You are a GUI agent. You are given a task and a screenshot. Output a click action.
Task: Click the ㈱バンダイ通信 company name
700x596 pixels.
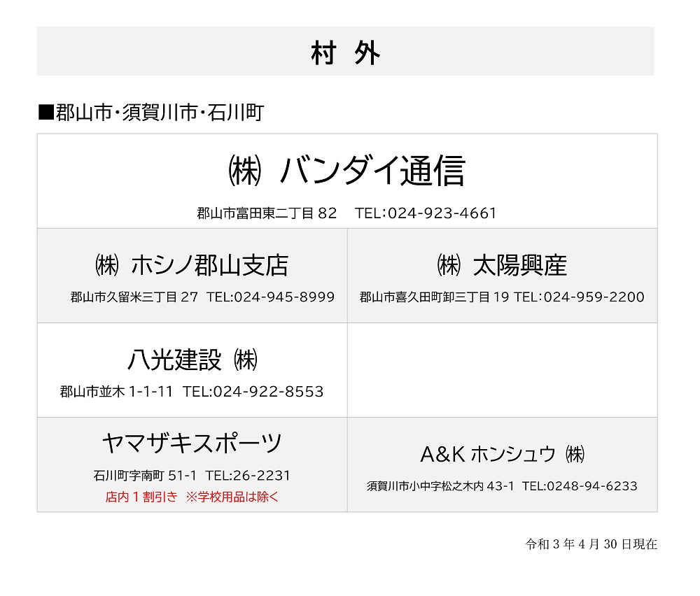[347, 171]
